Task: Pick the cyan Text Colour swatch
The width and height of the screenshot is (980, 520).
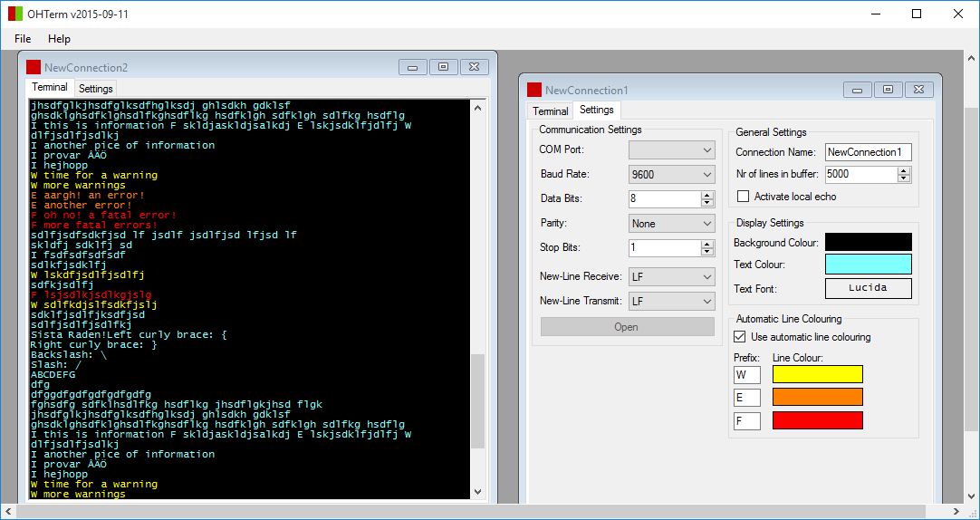Action: coord(868,265)
